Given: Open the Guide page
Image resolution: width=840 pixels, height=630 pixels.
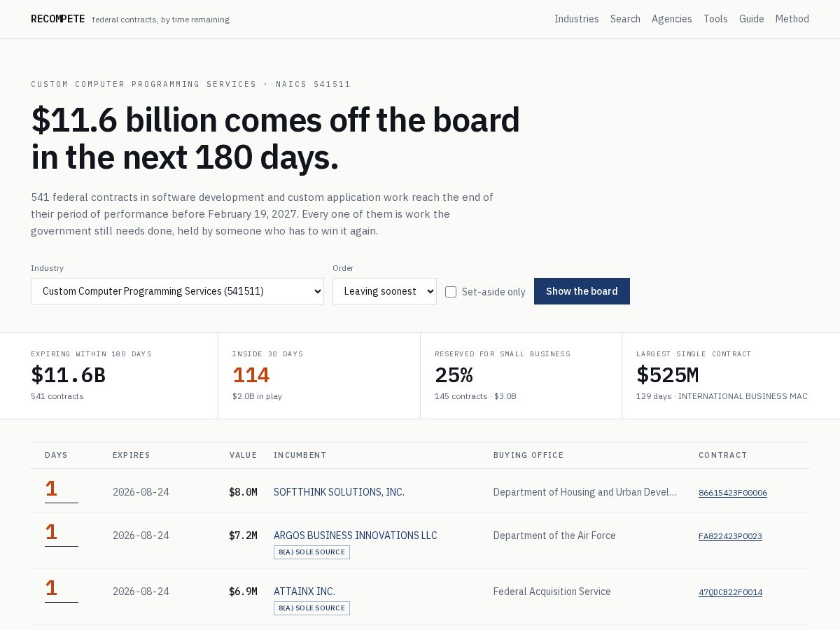Looking at the screenshot, I should [752, 19].
